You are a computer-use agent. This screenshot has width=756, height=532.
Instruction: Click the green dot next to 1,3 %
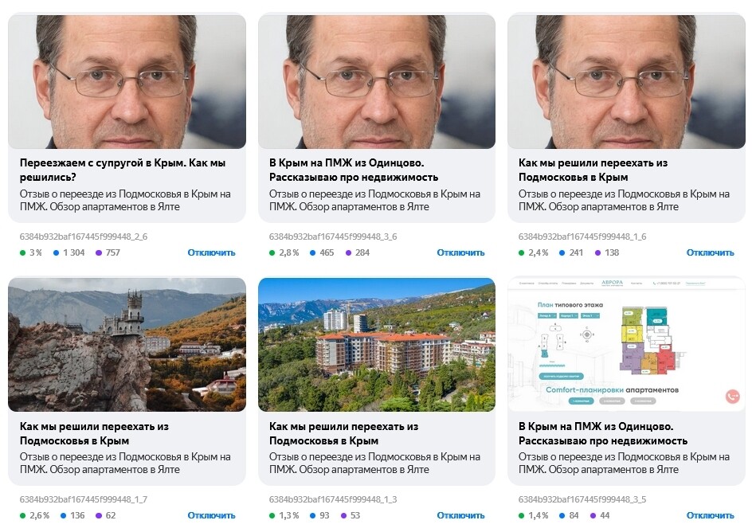pyautogui.click(x=272, y=515)
